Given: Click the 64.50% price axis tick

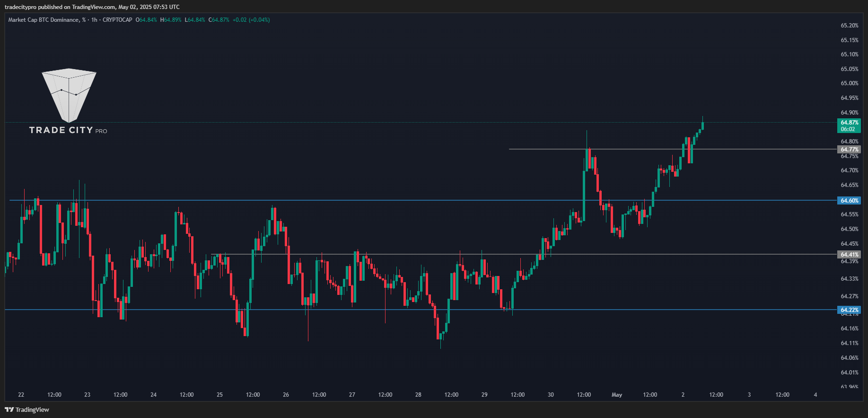Looking at the screenshot, I should [x=850, y=229].
